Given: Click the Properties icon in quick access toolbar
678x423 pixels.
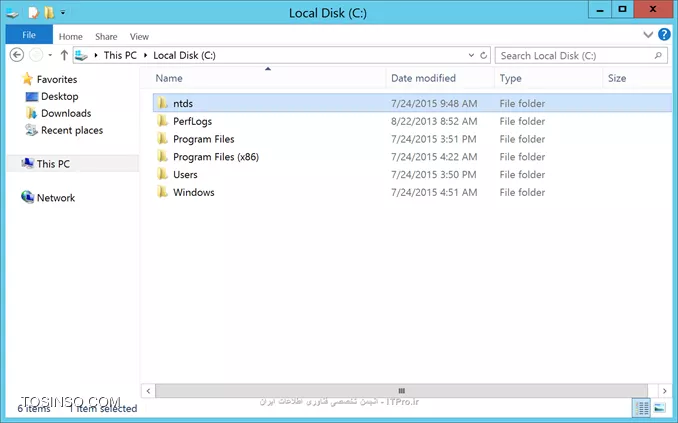Looking at the screenshot, I should 33,13.
